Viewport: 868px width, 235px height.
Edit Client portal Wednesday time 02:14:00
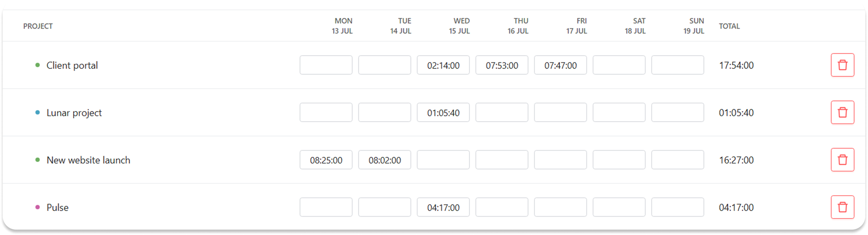pyautogui.click(x=443, y=65)
